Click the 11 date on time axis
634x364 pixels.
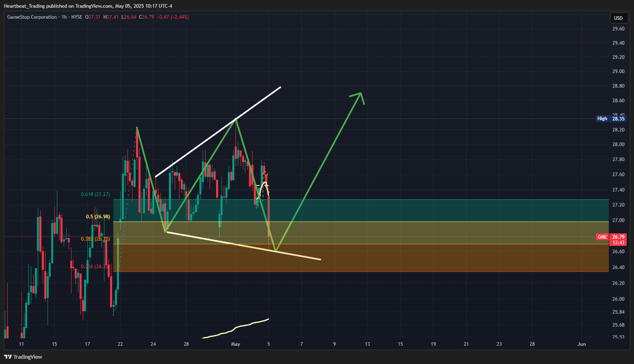pos(22,344)
